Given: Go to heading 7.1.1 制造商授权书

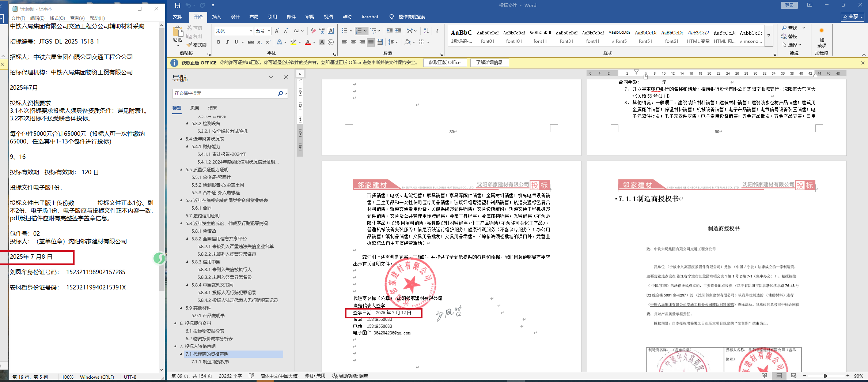Looking at the screenshot, I should tap(210, 362).
